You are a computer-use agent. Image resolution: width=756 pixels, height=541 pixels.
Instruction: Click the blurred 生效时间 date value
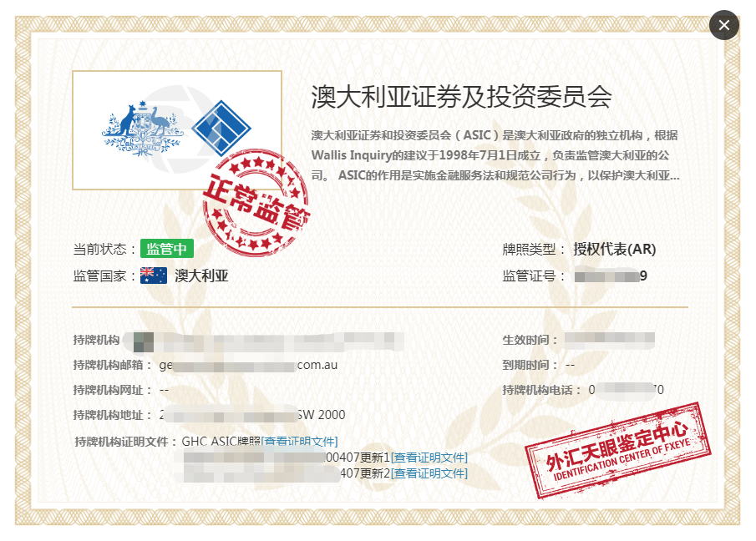coord(609,340)
